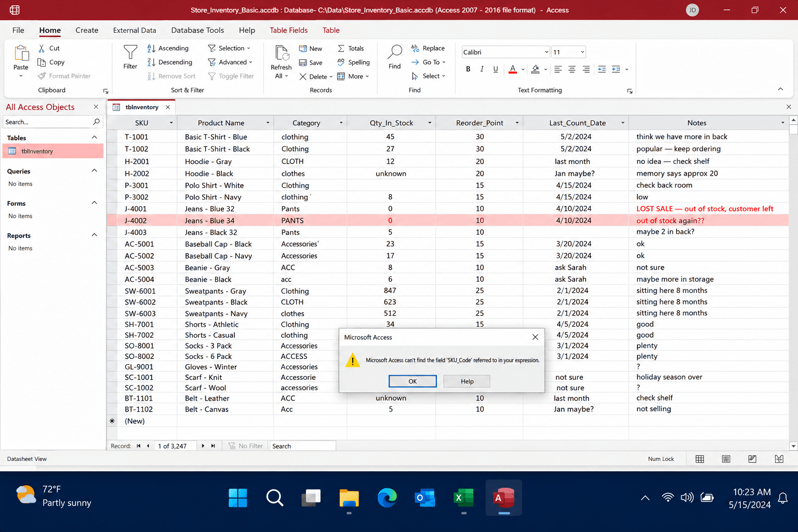This screenshot has width=798, height=532.
Task: Click the Totals sigma icon
Action: pyautogui.click(x=341, y=48)
